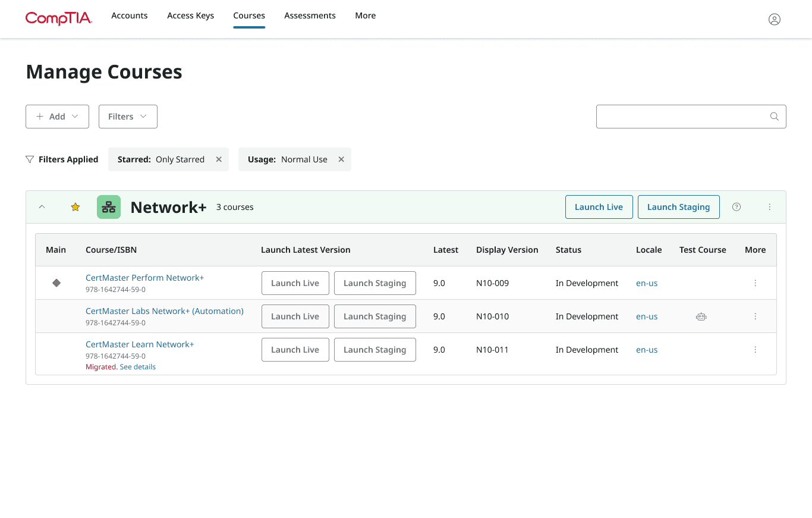
Task: Open Network+ group kebab menu
Action: click(769, 207)
